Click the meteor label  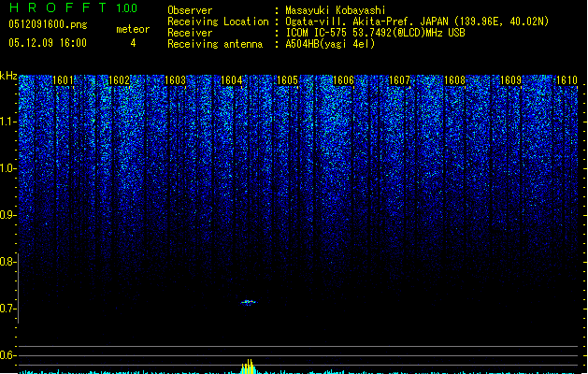click(x=133, y=29)
